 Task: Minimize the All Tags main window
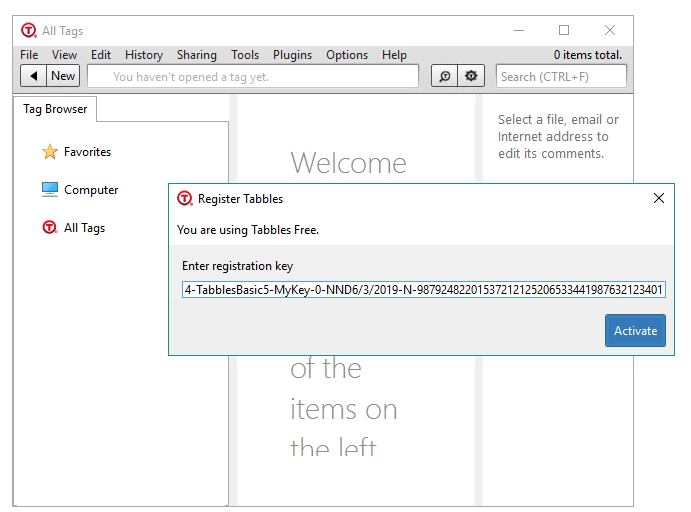click(x=519, y=30)
